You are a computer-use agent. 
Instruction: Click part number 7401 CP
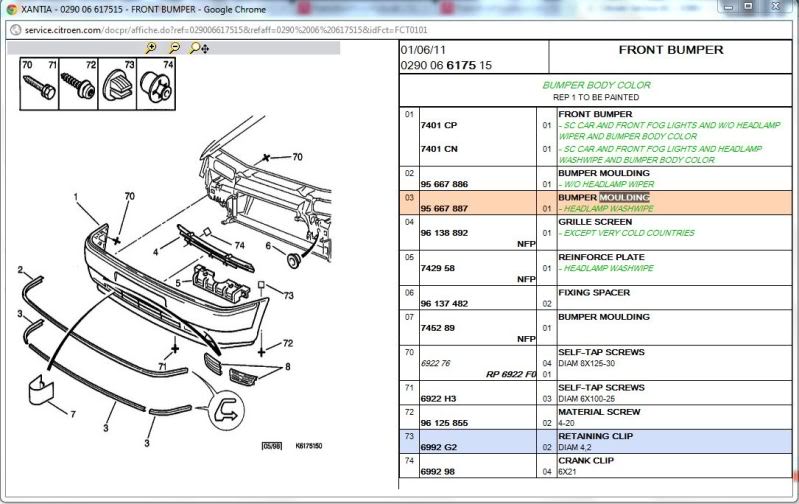pyautogui.click(x=439, y=125)
